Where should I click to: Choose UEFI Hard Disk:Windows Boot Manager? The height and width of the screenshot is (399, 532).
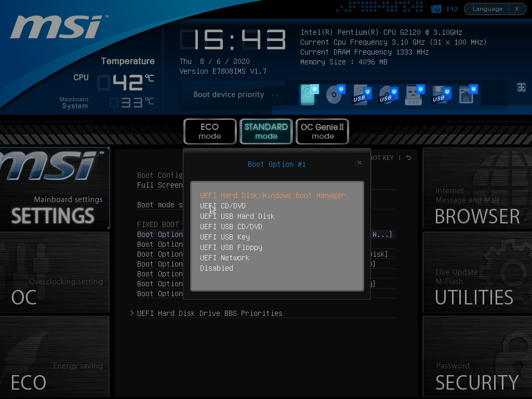tap(272, 195)
